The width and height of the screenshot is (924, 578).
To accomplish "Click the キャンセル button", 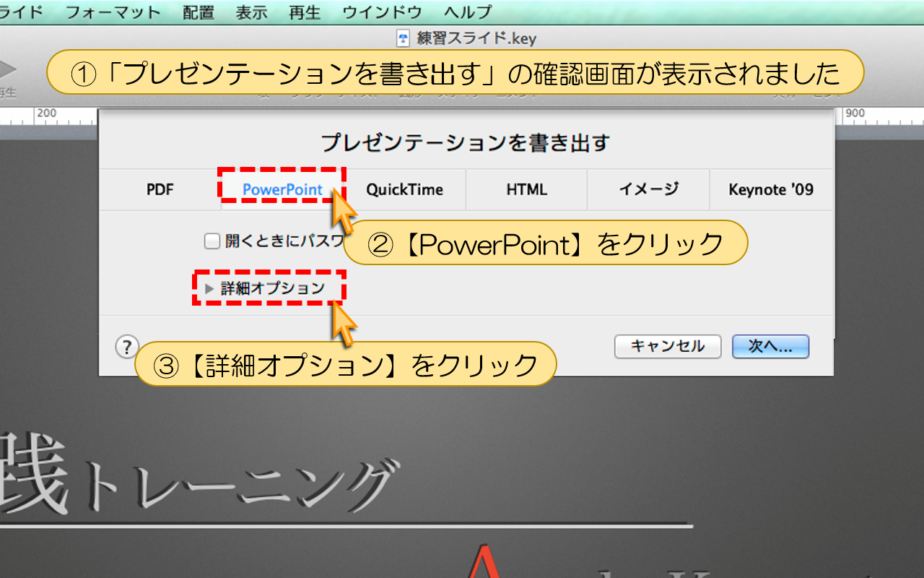I will point(668,347).
